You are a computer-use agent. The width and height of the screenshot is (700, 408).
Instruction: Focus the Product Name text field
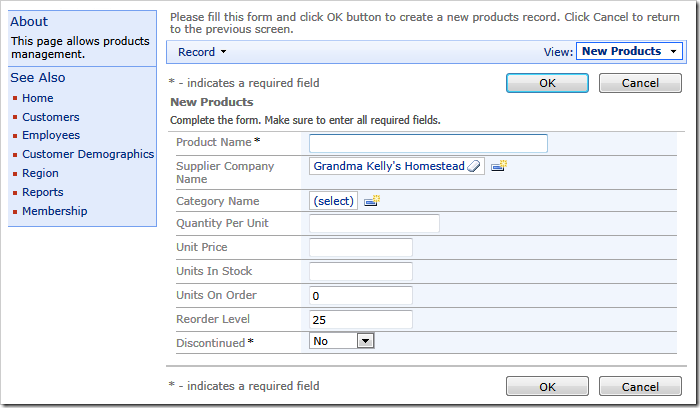(428, 143)
